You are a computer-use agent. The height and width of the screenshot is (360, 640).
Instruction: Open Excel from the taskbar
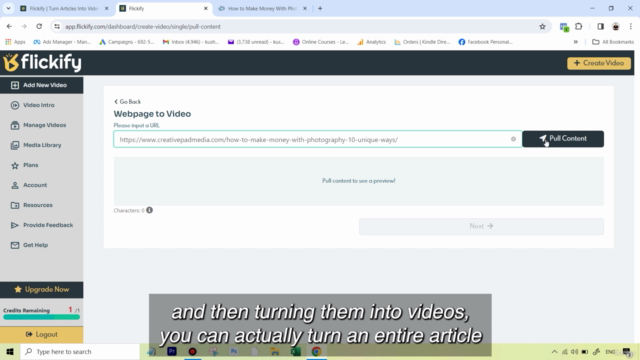coord(296,352)
